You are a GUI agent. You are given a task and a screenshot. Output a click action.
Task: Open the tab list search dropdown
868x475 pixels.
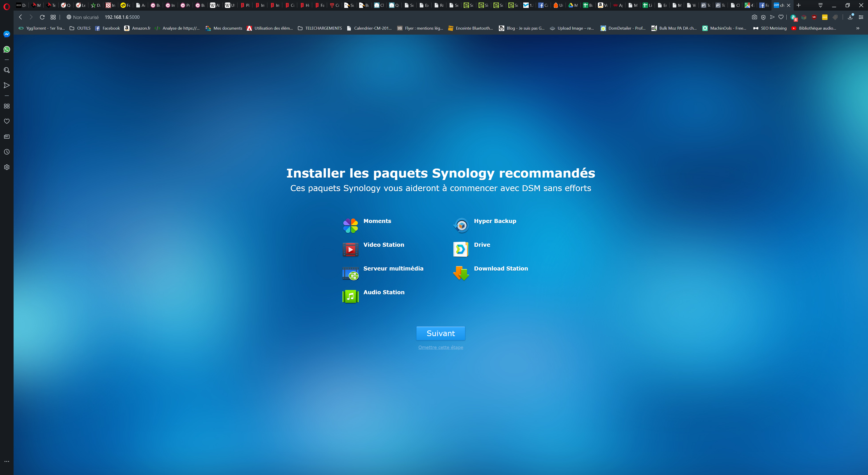pyautogui.click(x=820, y=5)
